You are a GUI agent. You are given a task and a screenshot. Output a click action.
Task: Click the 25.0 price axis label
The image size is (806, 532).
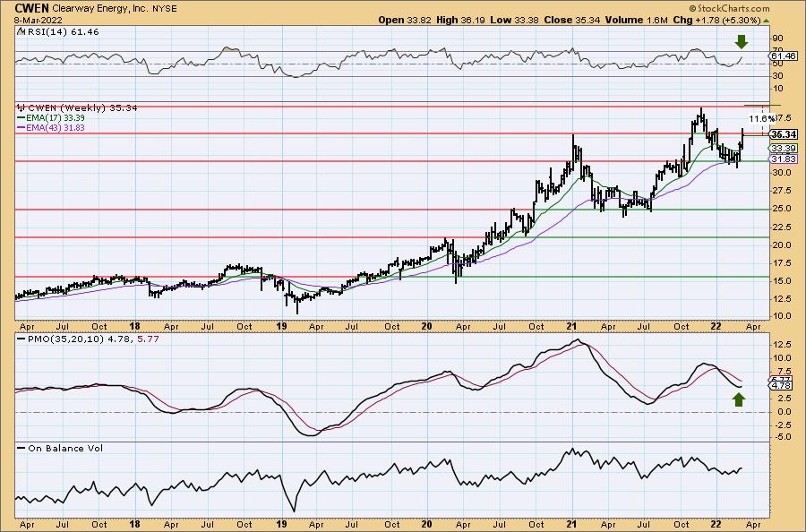781,210
